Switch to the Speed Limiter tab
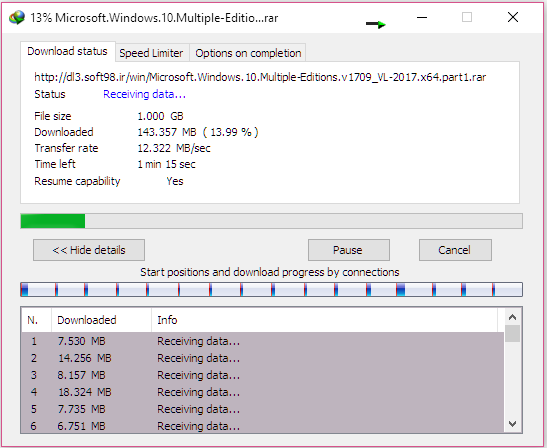The width and height of the screenshot is (547, 448). [151, 53]
